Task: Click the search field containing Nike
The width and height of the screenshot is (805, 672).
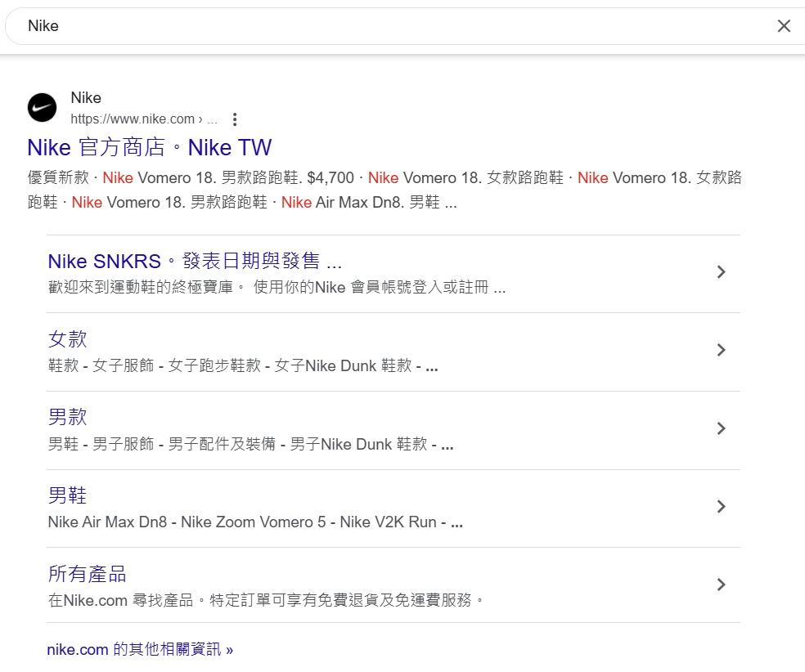Action: point(393,26)
